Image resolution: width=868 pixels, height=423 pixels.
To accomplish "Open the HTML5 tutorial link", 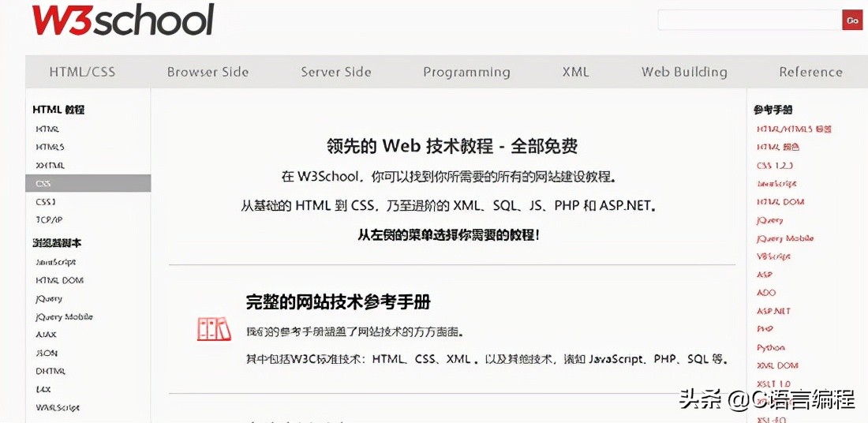I will coord(50,148).
